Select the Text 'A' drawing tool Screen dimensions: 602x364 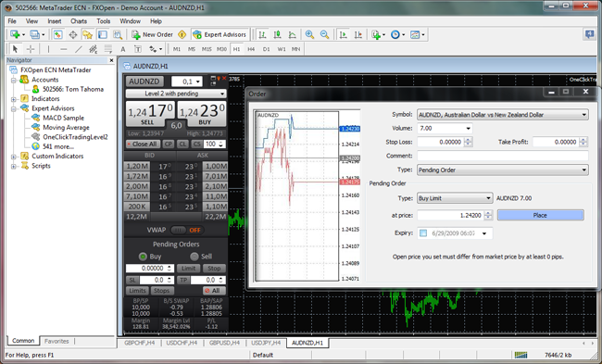click(x=123, y=49)
